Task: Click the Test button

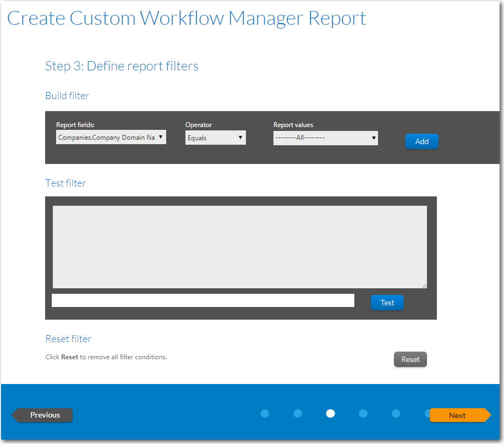Action: click(387, 303)
